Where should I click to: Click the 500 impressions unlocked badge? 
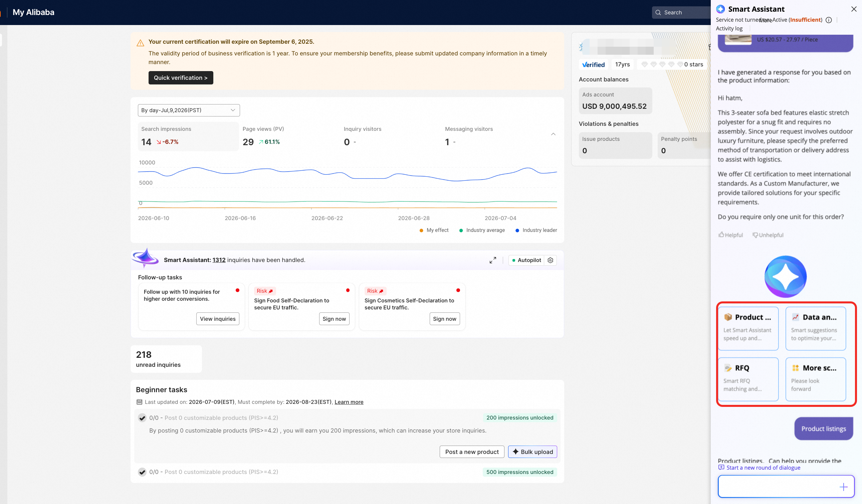[x=519, y=472]
